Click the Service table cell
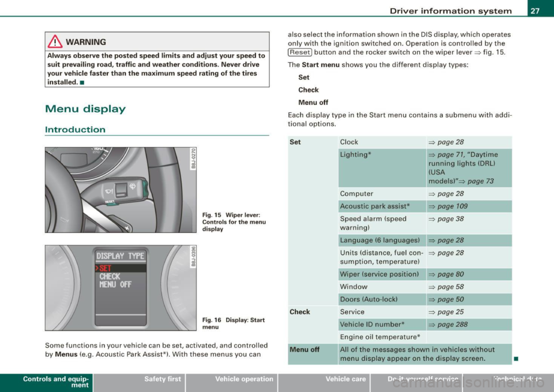The image size is (554, 392). click(x=382, y=312)
